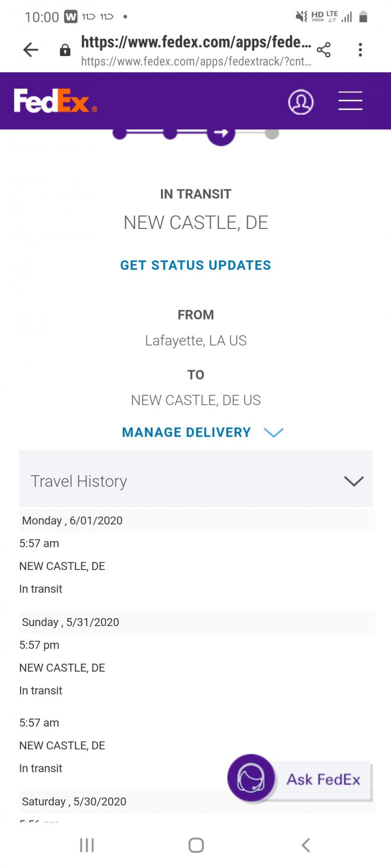
Task: Open browser three-dot overflow menu
Action: pos(360,50)
